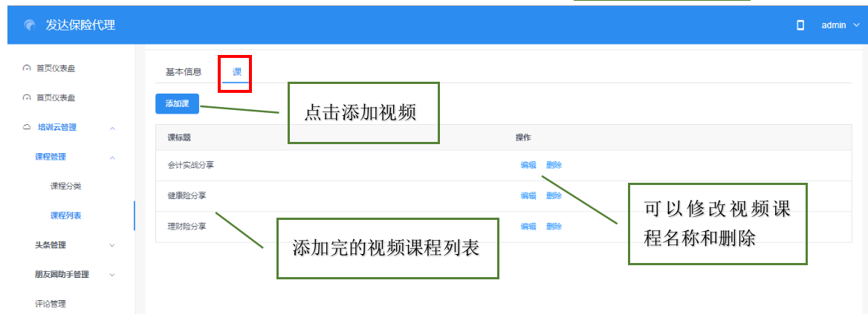Screen dimensions: 868x315
Task: Switch to the 基本信息 tab
Action: [183, 72]
